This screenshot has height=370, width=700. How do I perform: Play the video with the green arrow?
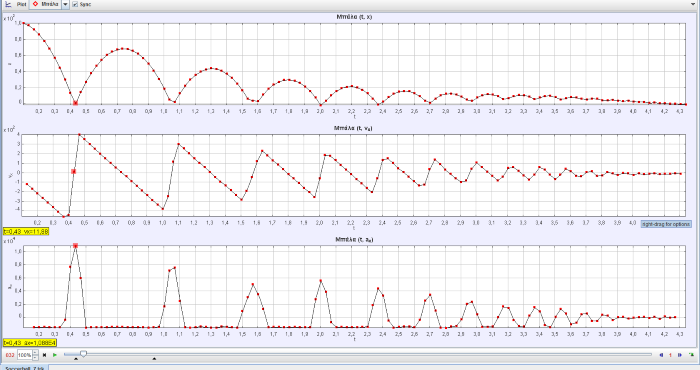55,355
